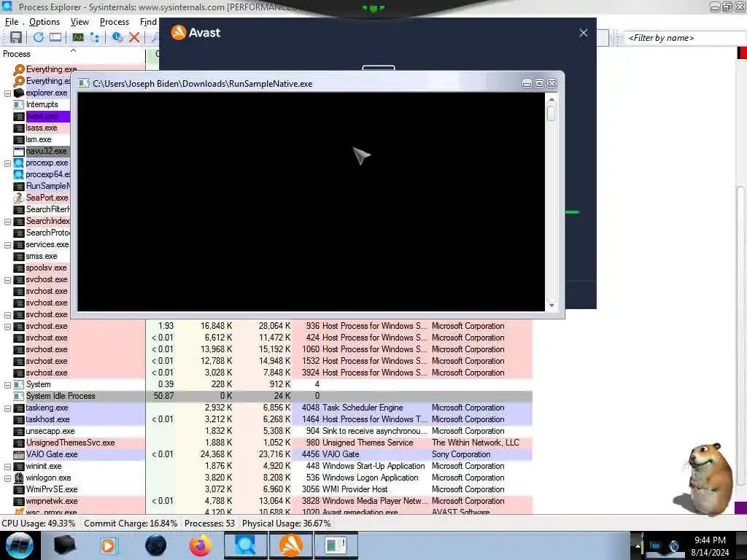Click the explorer.exe folder icon
This screenshot has width=747, height=560.
pos(19,93)
